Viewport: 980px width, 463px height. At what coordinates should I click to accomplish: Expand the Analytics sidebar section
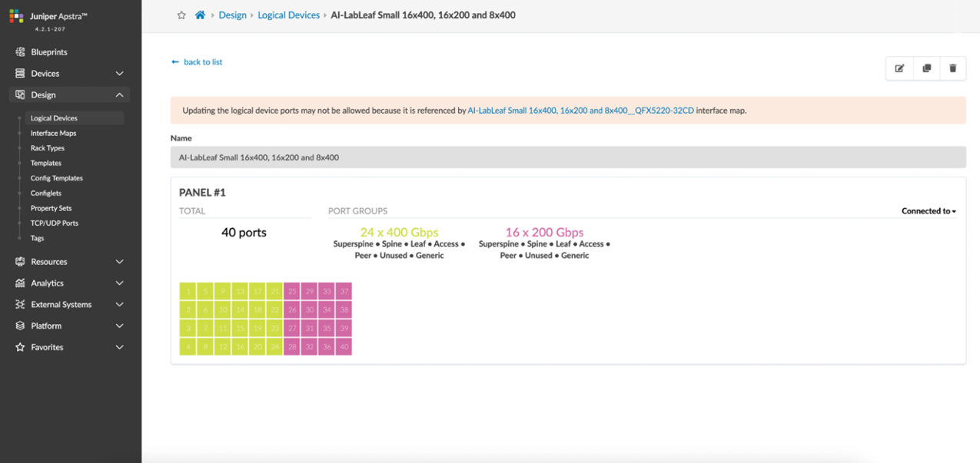click(119, 283)
